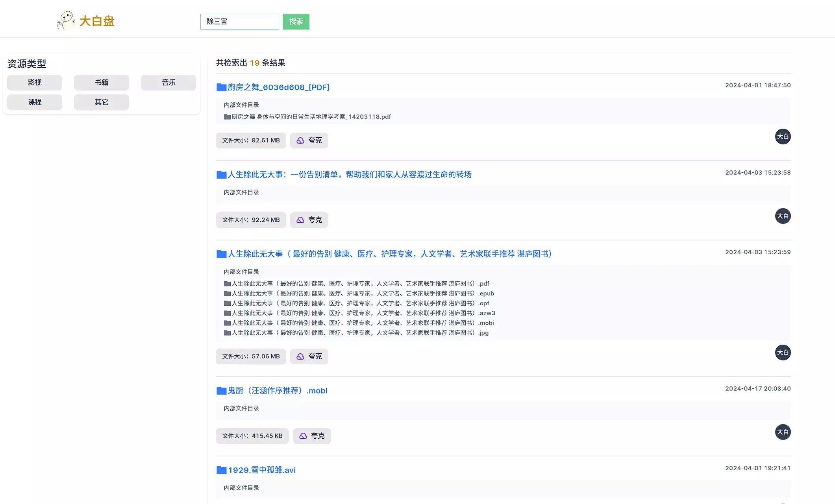Click the folder icon beside 鬼厨（汪涵作序推荐）.mobi
The image size is (835, 504).
click(221, 391)
